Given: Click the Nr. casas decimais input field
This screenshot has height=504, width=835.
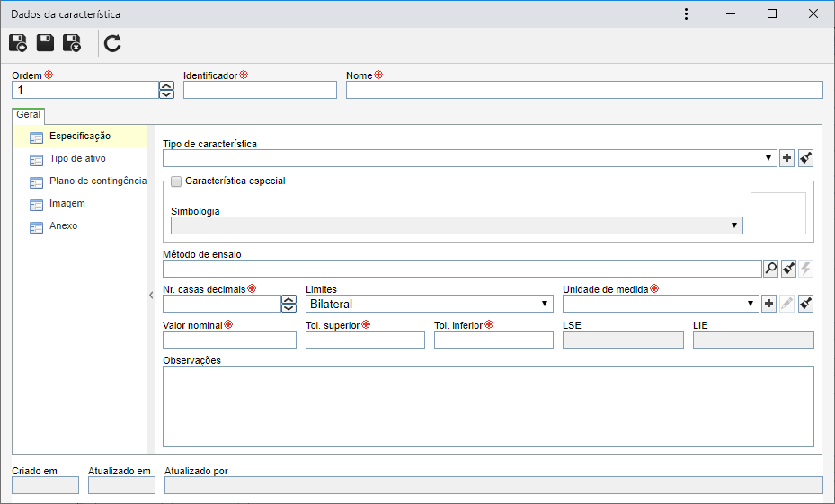Looking at the screenshot, I should [221, 304].
